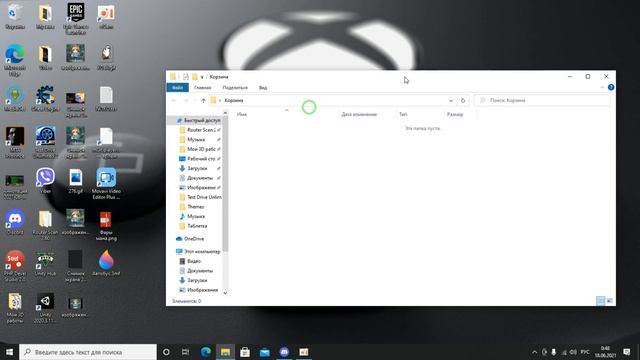The width and height of the screenshot is (640, 360).
Task: Open the address bar history dropdown
Action: click(451, 100)
